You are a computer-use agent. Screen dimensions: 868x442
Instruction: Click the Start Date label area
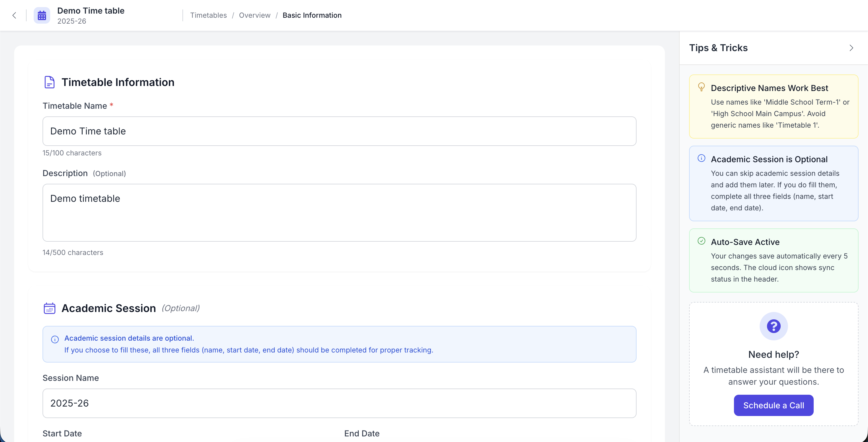[x=62, y=433]
